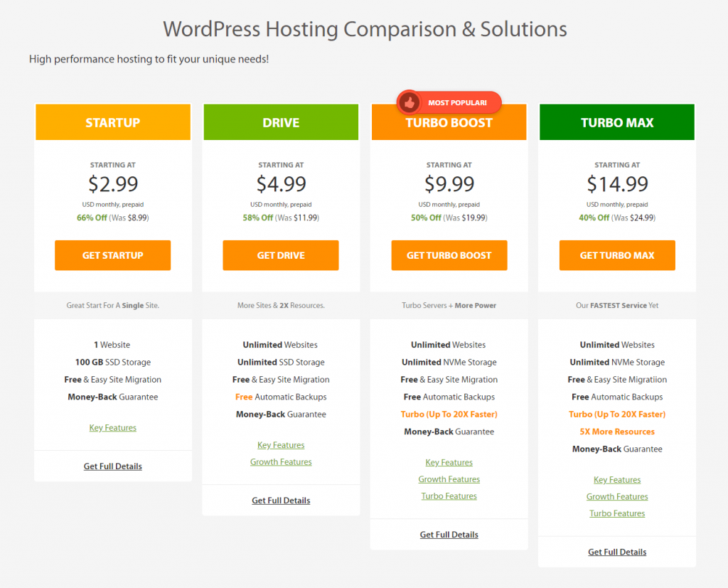The image size is (728, 588).
Task: Click the $14.99 Turbo Max price
Action: [x=617, y=184]
